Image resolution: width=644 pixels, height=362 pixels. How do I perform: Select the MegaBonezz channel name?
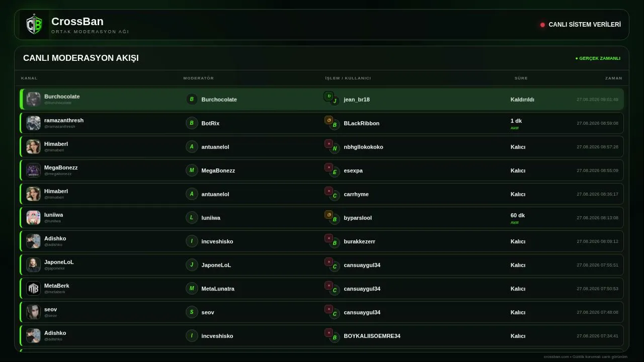pyautogui.click(x=61, y=167)
